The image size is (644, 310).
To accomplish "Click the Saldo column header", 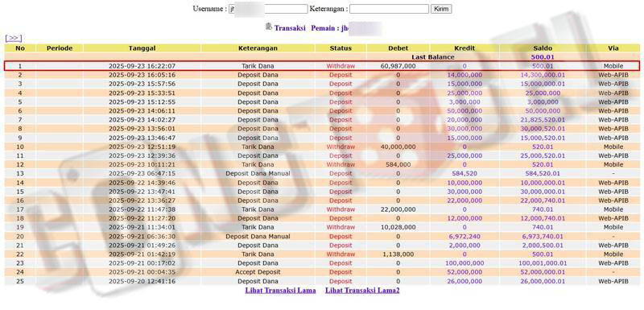I will pos(543,48).
